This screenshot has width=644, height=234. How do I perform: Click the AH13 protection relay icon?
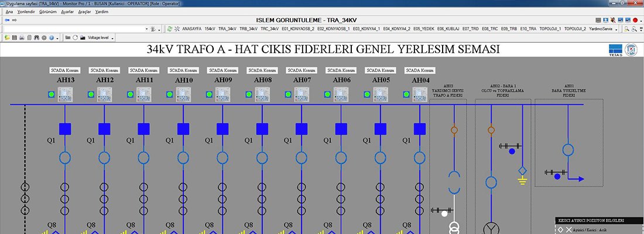[65, 93]
